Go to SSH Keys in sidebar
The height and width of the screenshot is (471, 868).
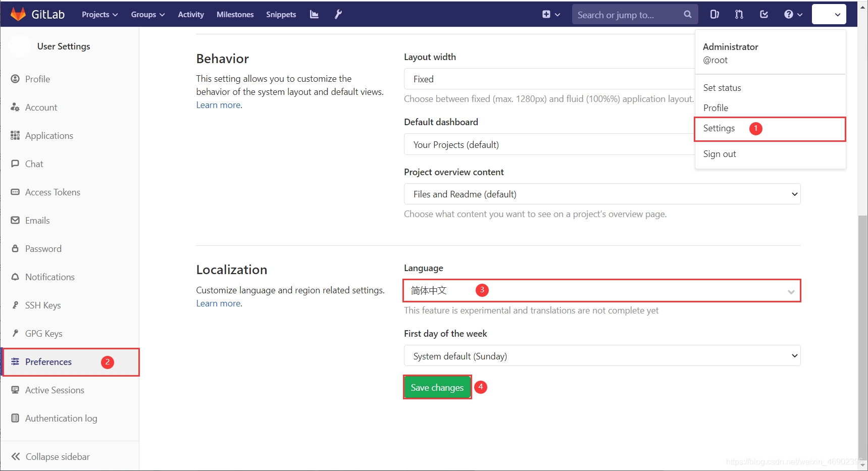tap(43, 305)
